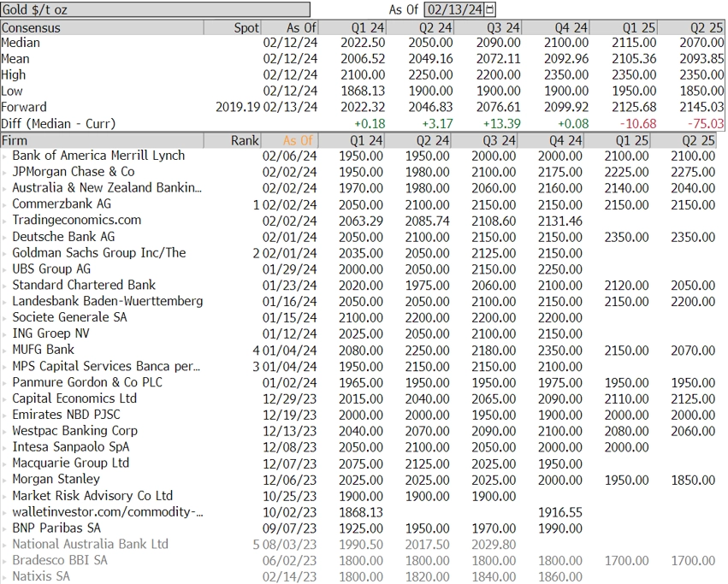Viewport: 728px width, 584px height.
Task: Expand the Goldman Sachs Group row
Action: (x=4, y=253)
